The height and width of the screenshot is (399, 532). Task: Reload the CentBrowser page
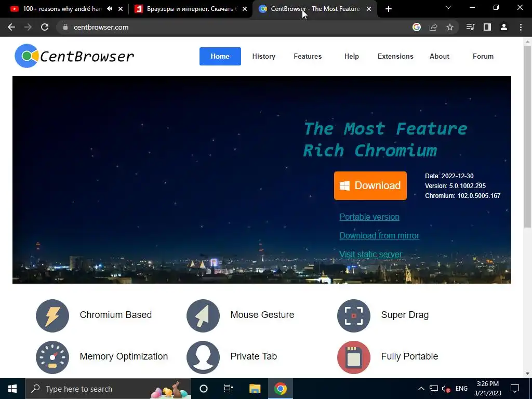[x=45, y=27]
